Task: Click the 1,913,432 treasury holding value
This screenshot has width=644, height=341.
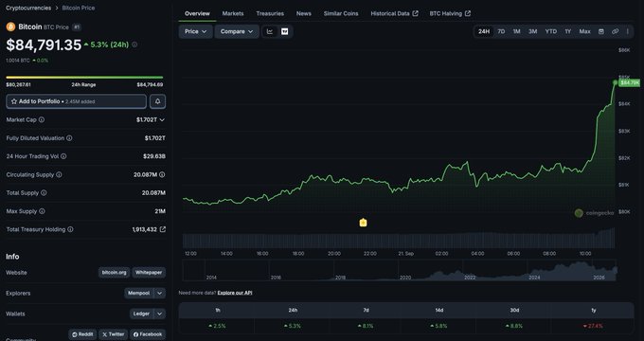Action: 145,229
